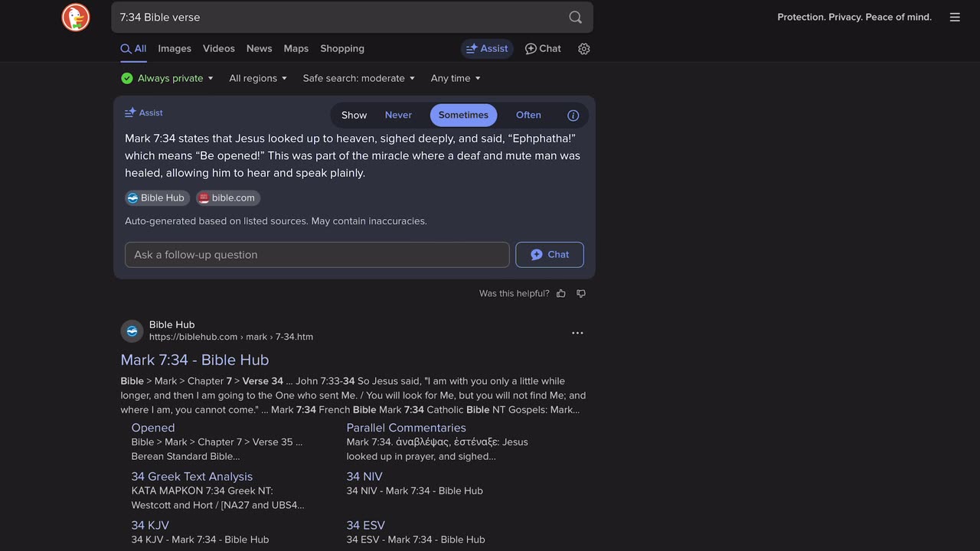Open the hamburger side menu
This screenshot has width=980, height=551.
(955, 17)
